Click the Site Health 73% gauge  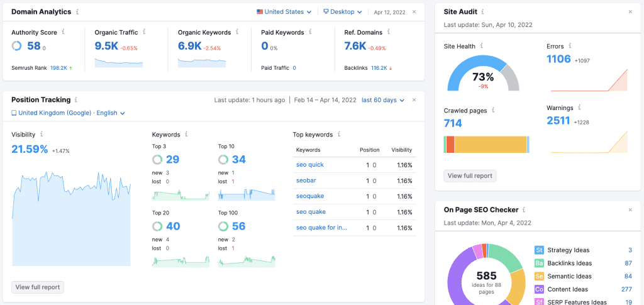pos(483,74)
